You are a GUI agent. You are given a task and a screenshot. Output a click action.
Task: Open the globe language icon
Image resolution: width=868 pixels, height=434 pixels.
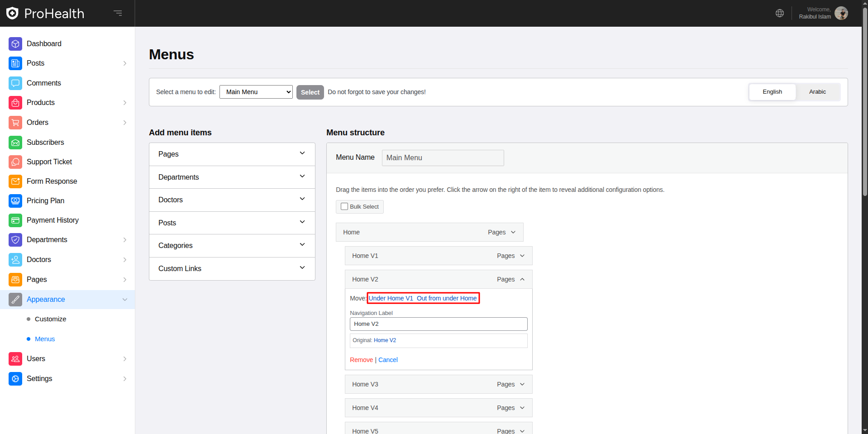[780, 13]
